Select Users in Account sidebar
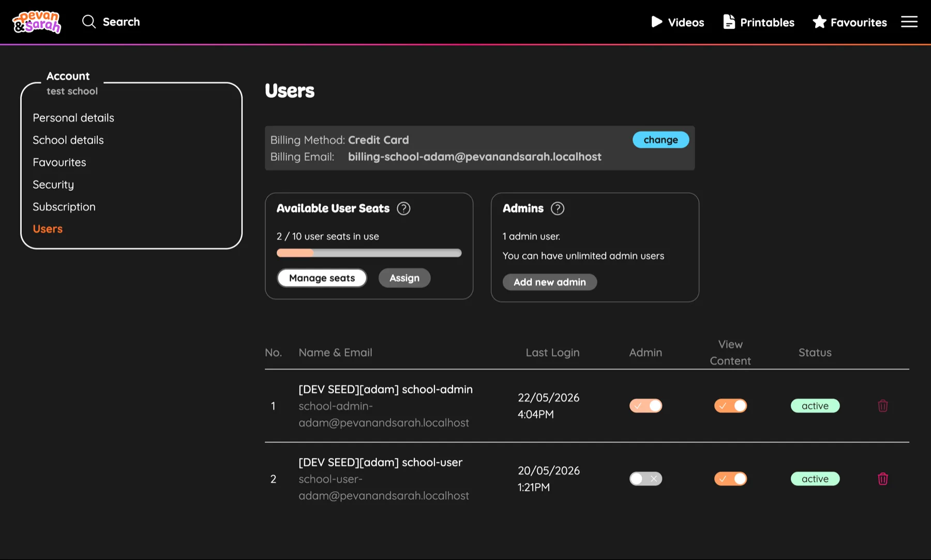This screenshot has height=560, width=931. point(48,229)
